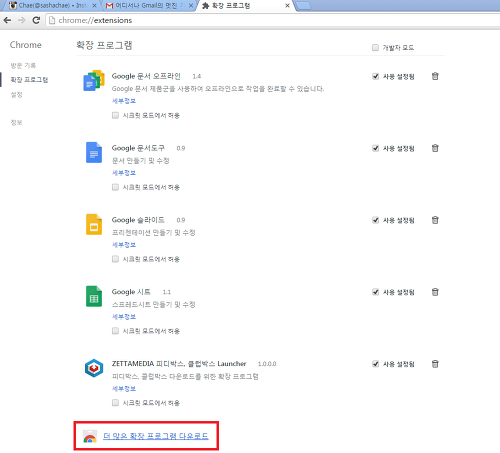This screenshot has width=500, height=453.
Task: Close the Gmail tab
Action: tap(191, 6)
